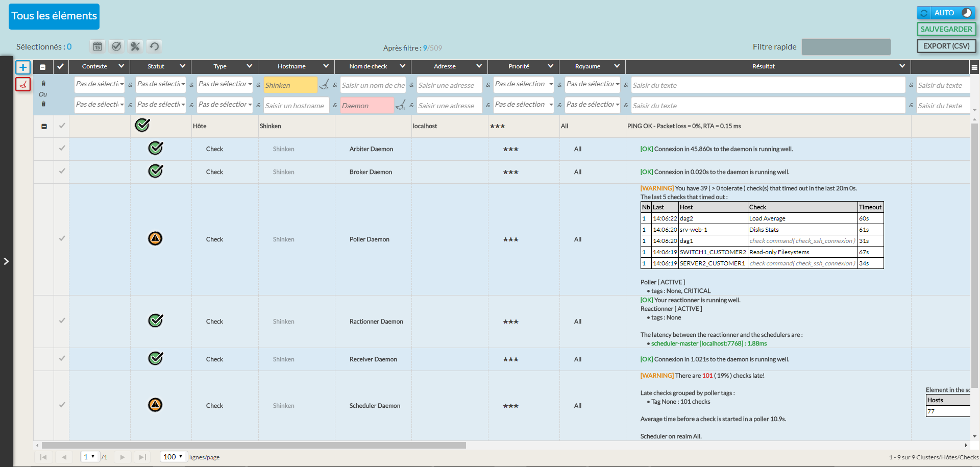
Task: Click the red broom clear-filters icon
Action: (23, 84)
